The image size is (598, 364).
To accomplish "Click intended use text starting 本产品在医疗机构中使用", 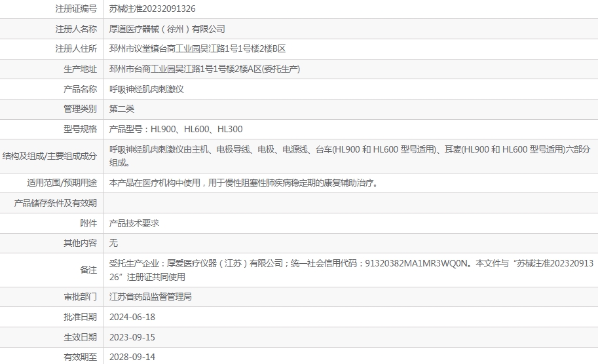I will tap(244, 183).
